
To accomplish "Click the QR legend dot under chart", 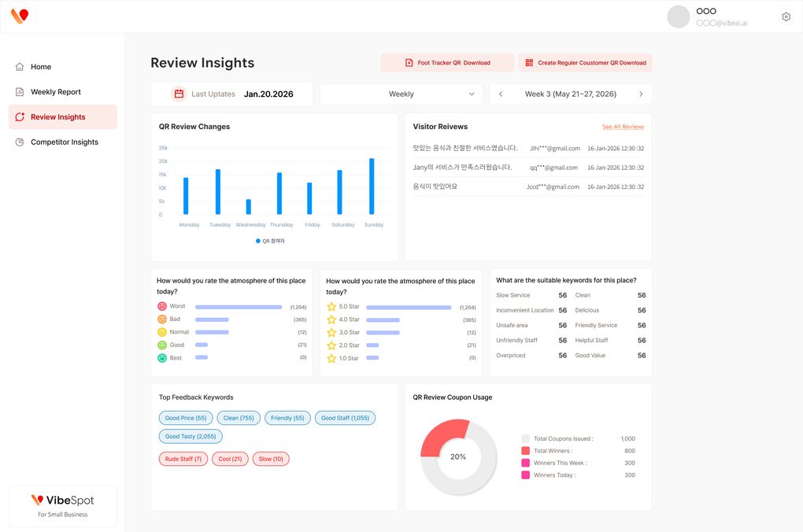I will point(257,241).
